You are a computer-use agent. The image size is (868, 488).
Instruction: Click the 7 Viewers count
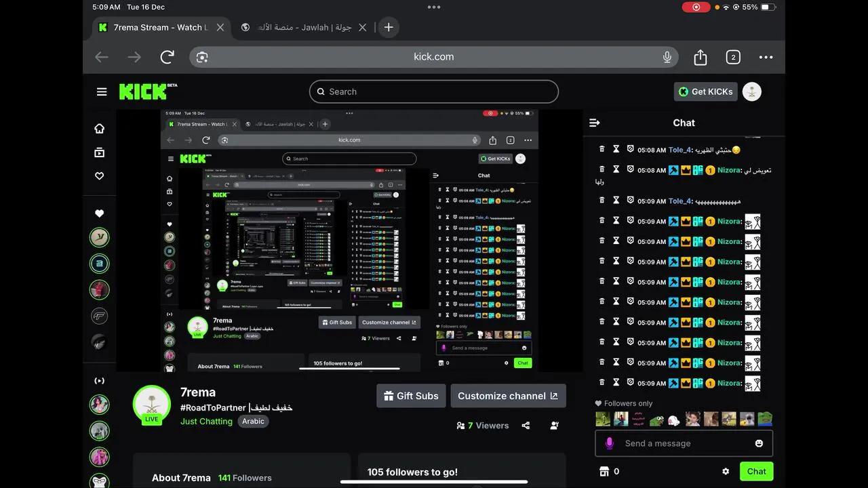pos(483,426)
